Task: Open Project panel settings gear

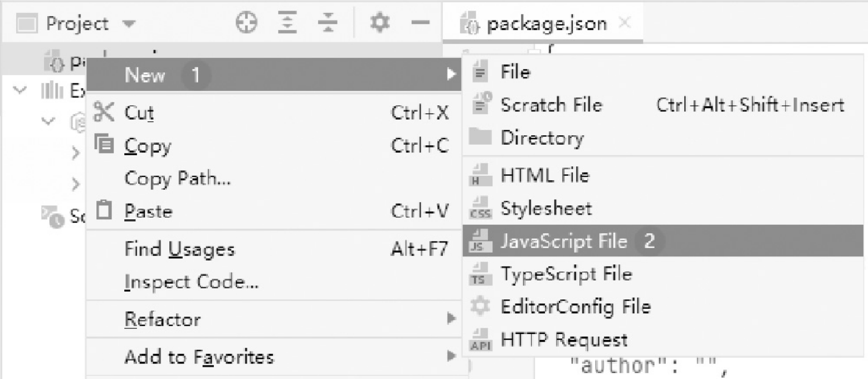Action: coord(379,24)
